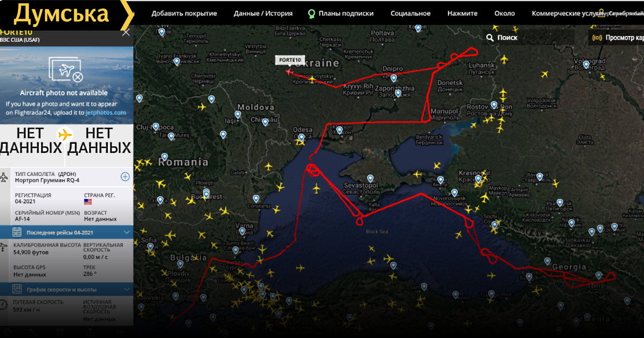The height and width of the screenshot is (338, 644).
Task: Click the Volgograd airport pin marker
Action: click(586, 65)
